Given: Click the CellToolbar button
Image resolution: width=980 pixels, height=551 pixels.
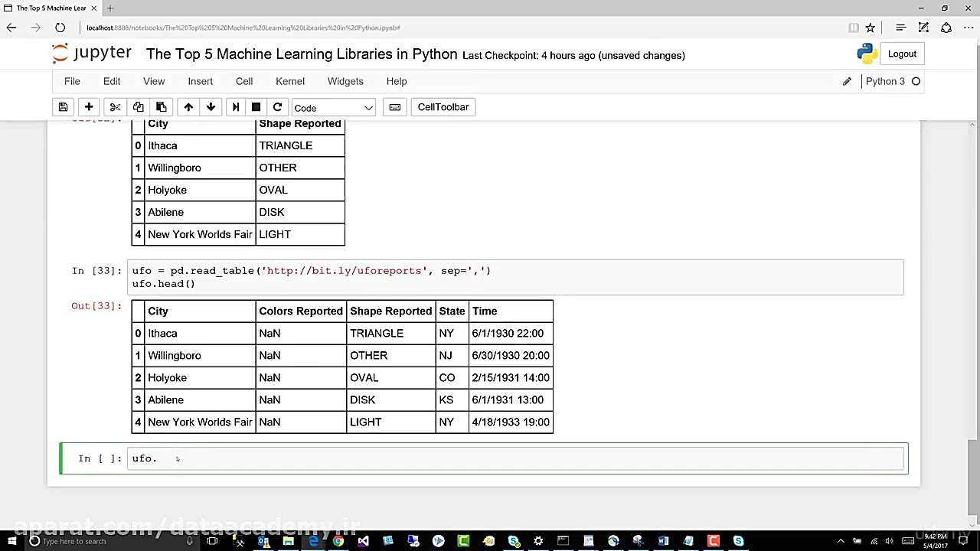Looking at the screenshot, I should [443, 107].
